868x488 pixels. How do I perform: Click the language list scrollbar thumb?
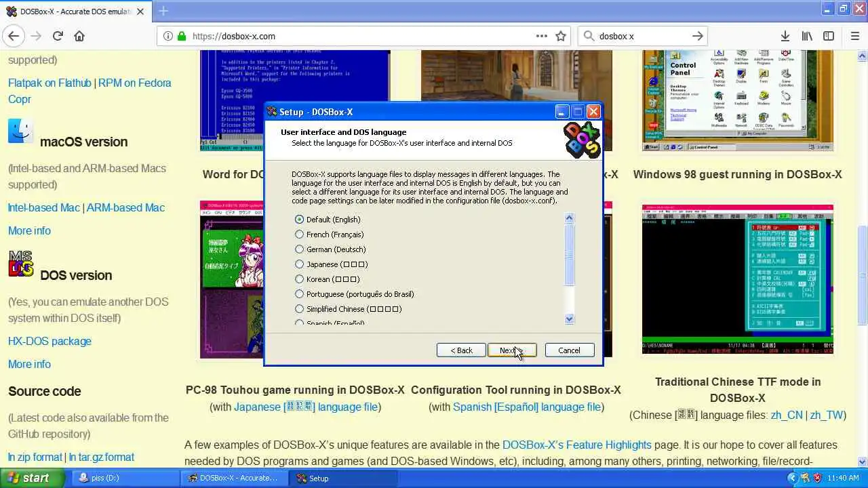tap(570, 254)
